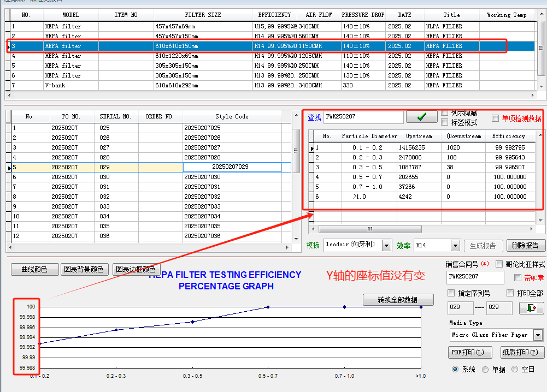The width and height of the screenshot is (547, 392).
Task: Focus the 查找 search field
Action: (363, 117)
